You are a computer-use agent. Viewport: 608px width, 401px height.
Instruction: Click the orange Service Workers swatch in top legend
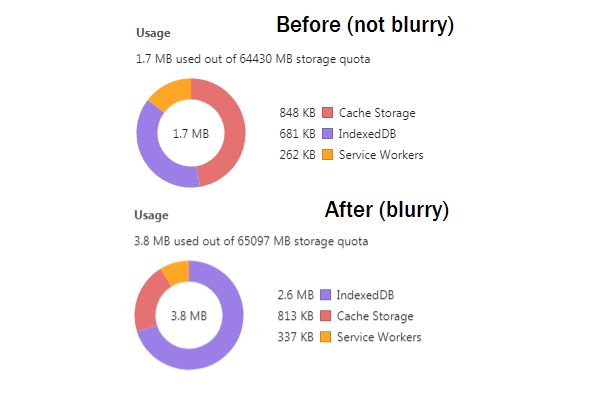[328, 155]
